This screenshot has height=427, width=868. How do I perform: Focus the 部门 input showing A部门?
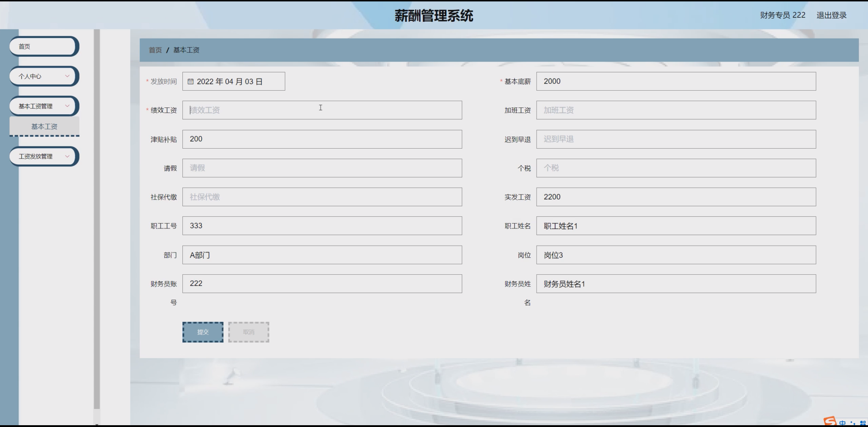(322, 255)
